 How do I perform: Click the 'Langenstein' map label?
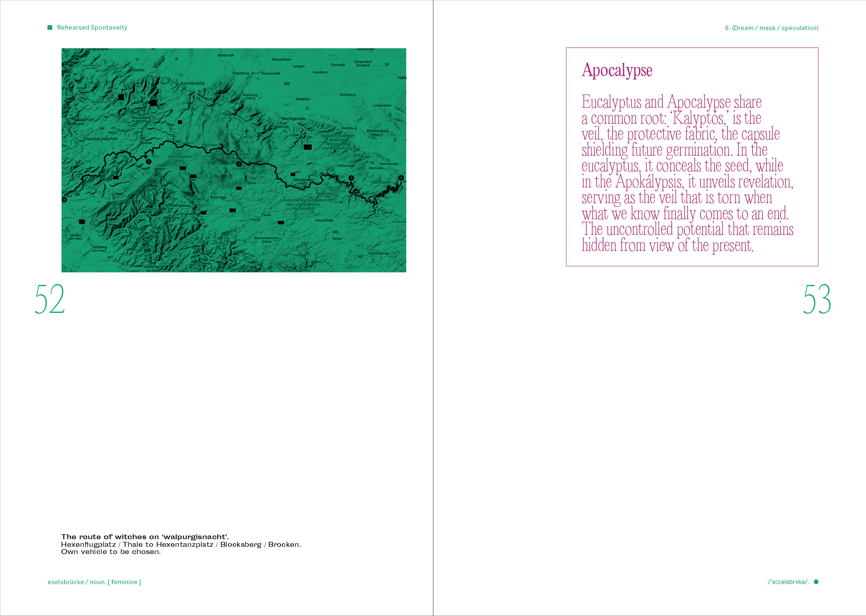pyautogui.click(x=382, y=106)
